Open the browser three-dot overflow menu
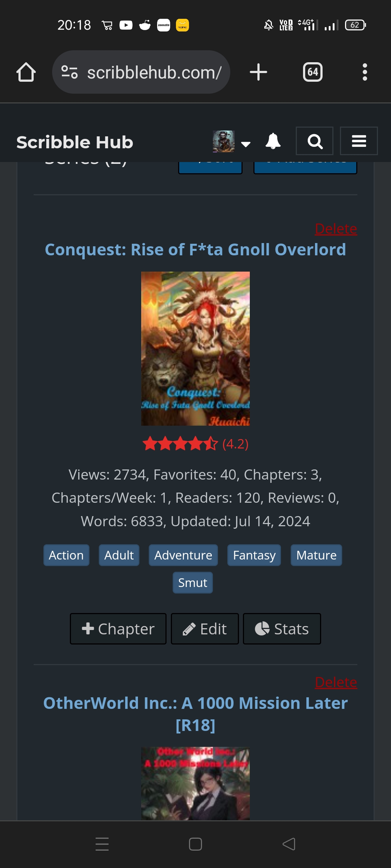391x868 pixels. click(365, 72)
